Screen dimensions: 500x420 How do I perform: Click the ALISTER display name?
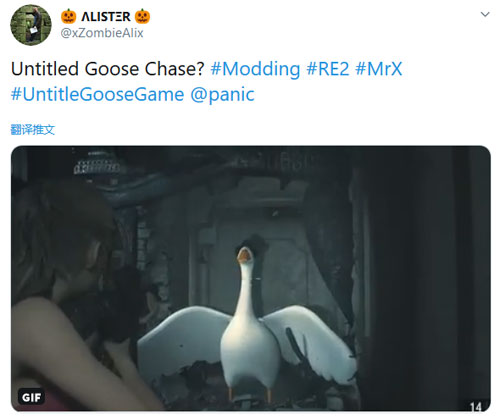[x=106, y=17]
